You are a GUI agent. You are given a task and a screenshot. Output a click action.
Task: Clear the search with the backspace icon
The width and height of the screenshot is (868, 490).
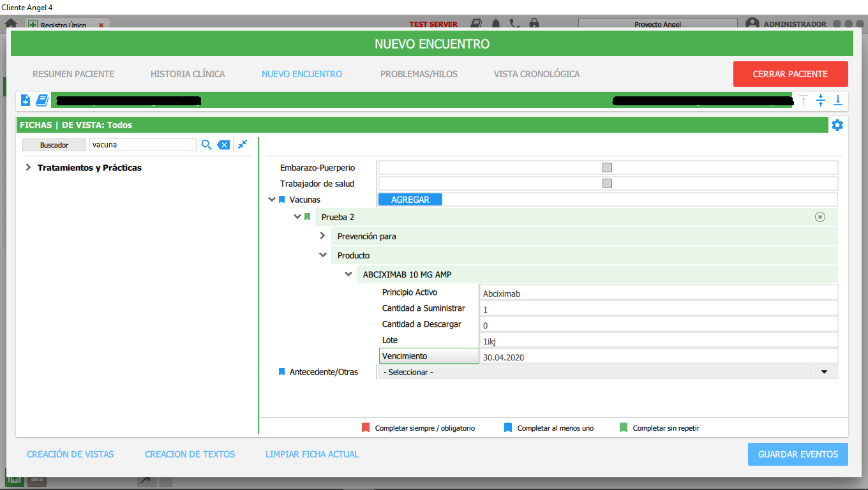point(223,145)
